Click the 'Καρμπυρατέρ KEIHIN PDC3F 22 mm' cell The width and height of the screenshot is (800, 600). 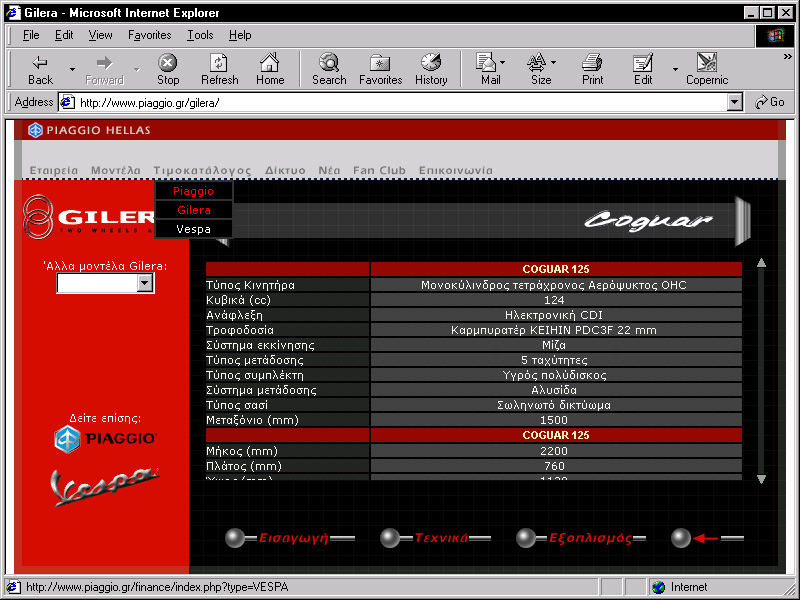554,330
